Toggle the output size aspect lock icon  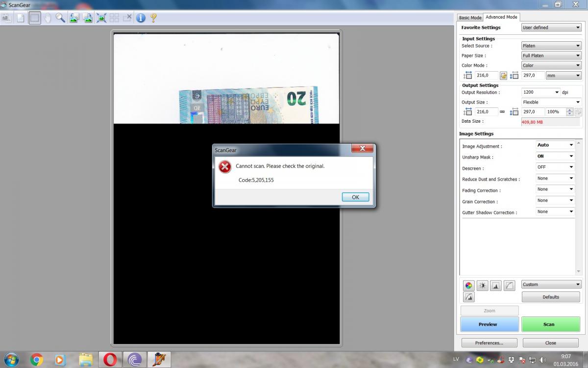[502, 112]
